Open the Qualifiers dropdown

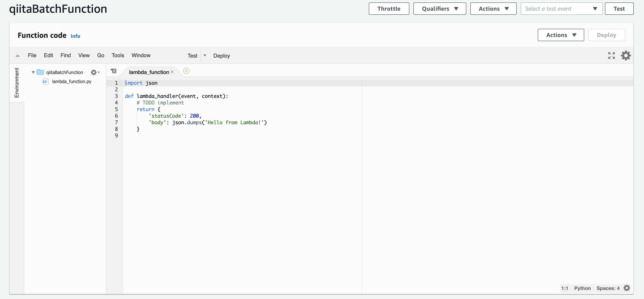point(440,9)
